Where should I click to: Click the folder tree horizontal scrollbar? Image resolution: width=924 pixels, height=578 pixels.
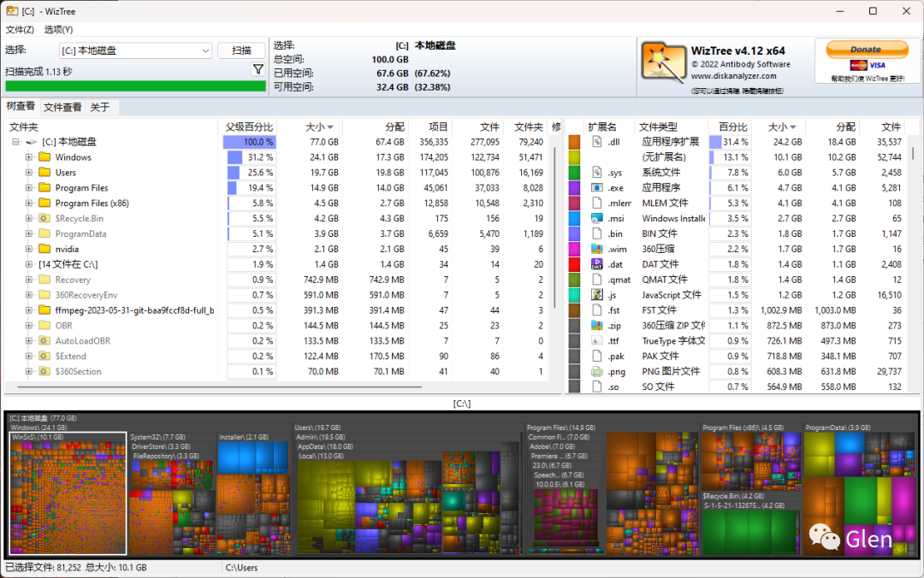(219, 387)
